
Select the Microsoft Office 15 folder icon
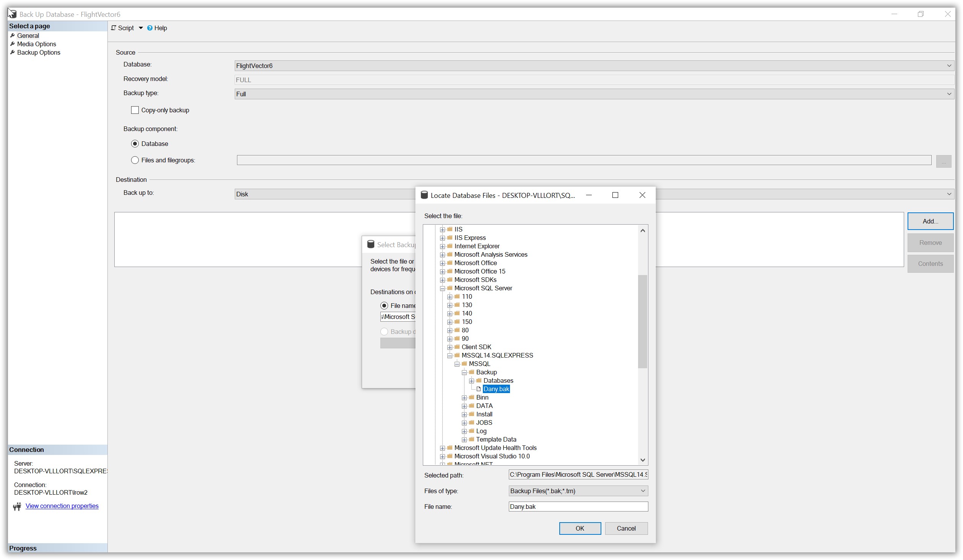click(x=450, y=271)
